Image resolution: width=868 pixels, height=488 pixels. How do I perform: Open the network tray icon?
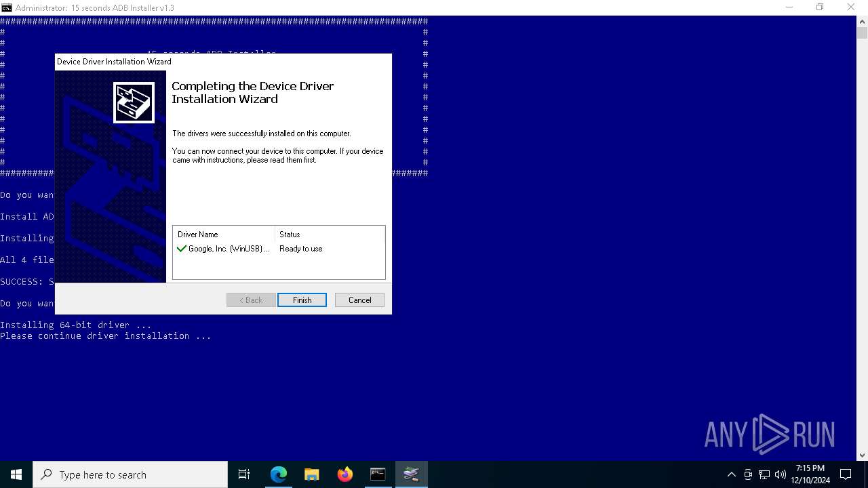[764, 474]
